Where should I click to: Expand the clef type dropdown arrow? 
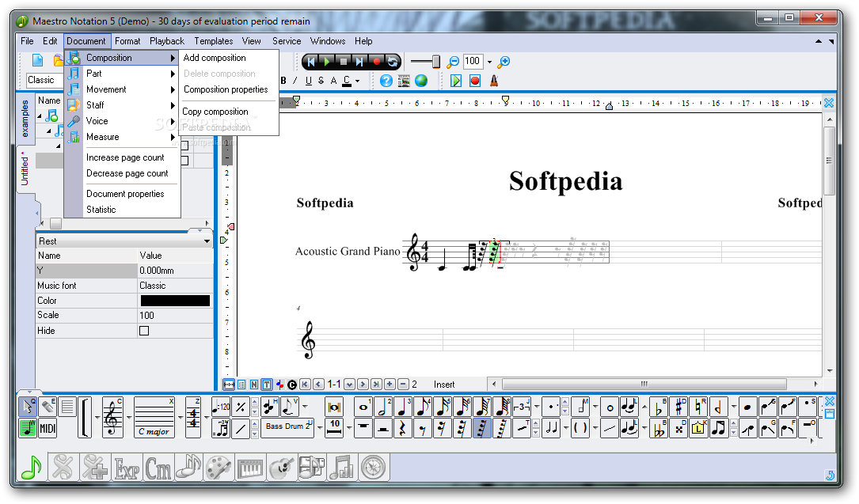click(x=127, y=418)
